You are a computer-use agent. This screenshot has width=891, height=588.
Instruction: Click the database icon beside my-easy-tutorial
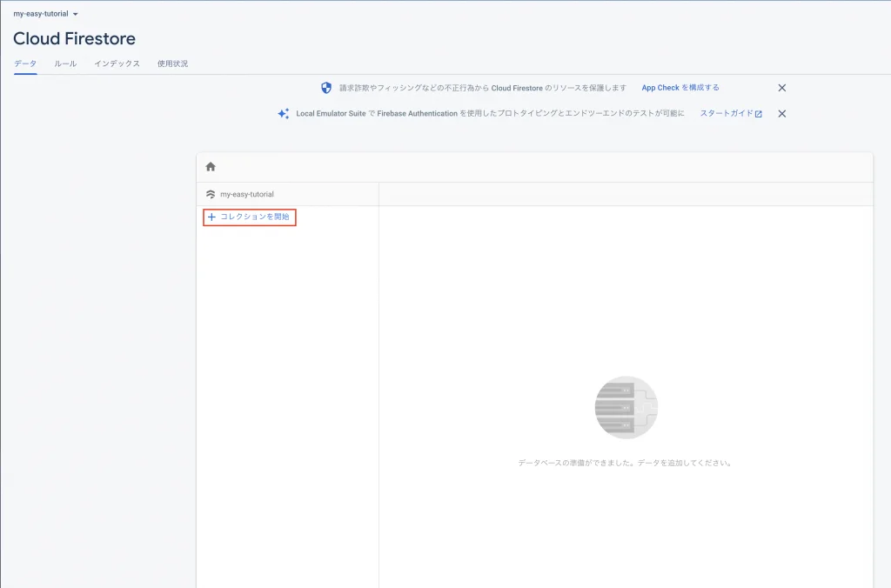tap(211, 194)
